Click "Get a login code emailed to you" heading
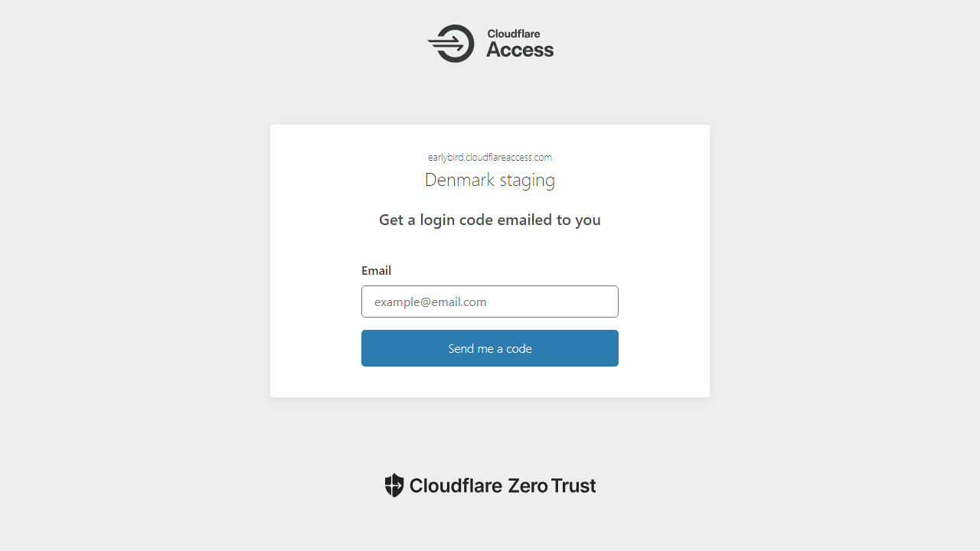Screen dimensions: 980x551 coord(490,220)
